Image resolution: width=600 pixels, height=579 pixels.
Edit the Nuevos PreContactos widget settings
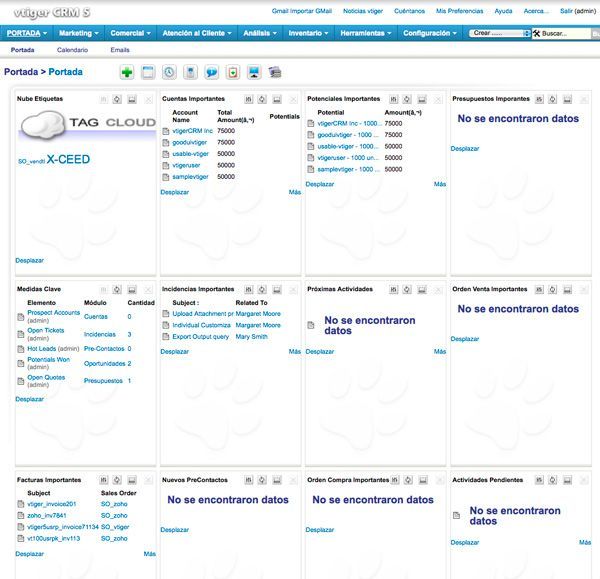tap(249, 480)
